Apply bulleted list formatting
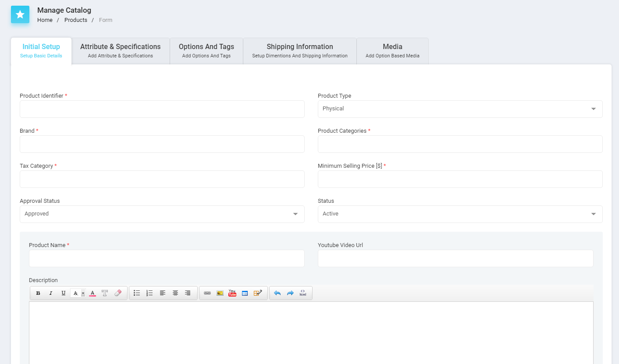619x364 pixels. [137, 293]
